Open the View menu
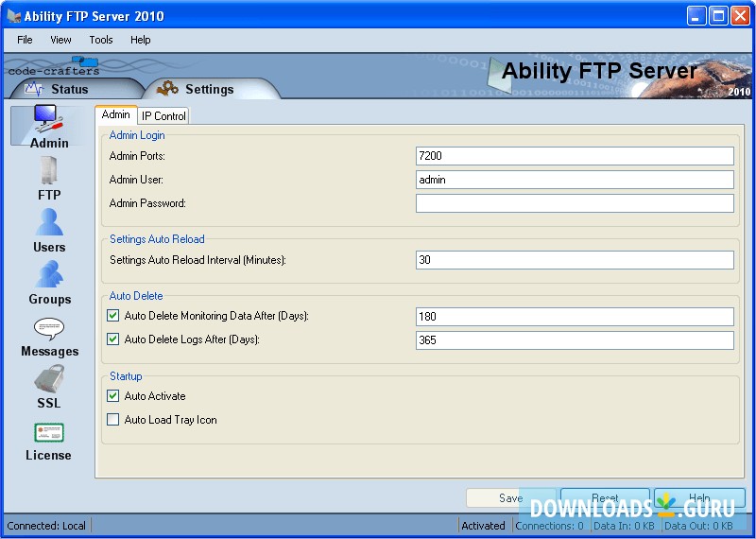Screen dimensions: 756x539 point(60,40)
